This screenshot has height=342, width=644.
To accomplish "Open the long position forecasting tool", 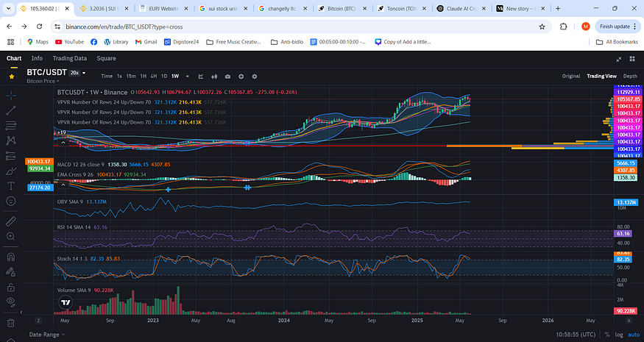I will click(x=11, y=156).
